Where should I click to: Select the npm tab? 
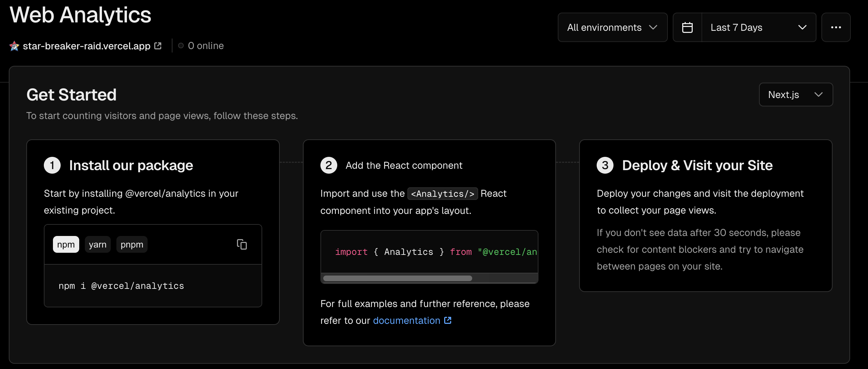point(66,244)
